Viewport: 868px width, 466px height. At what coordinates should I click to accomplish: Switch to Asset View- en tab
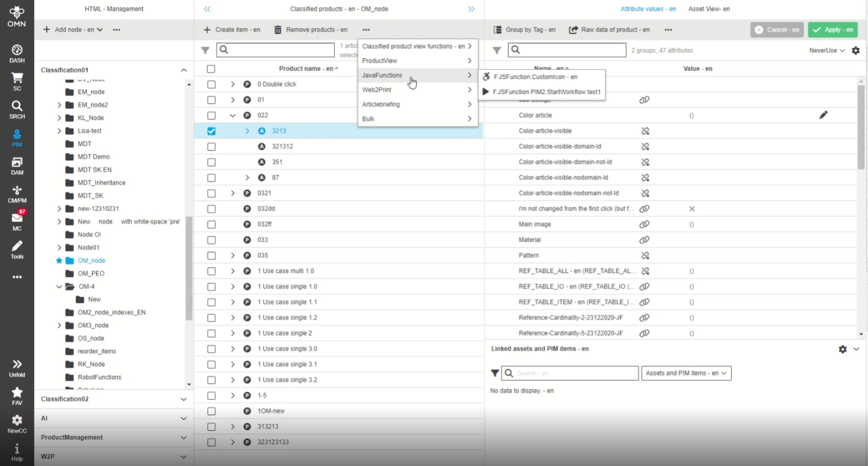click(x=709, y=9)
